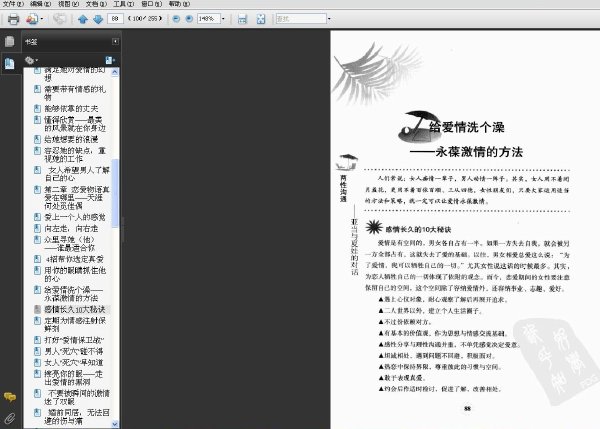Select bookmark 需要带有情感的礼物
This screenshot has width=600, height=429.
pos(75,93)
